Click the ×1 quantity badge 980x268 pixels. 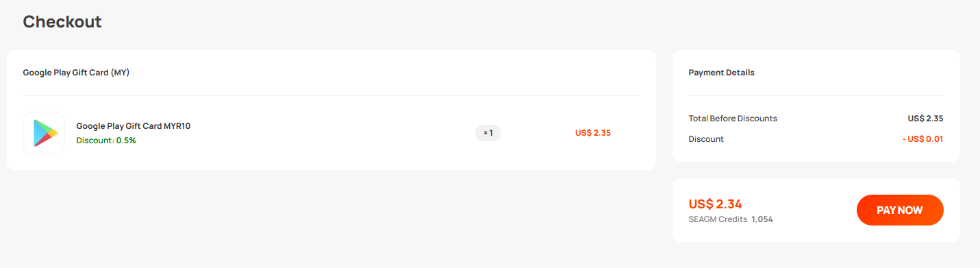tap(488, 133)
